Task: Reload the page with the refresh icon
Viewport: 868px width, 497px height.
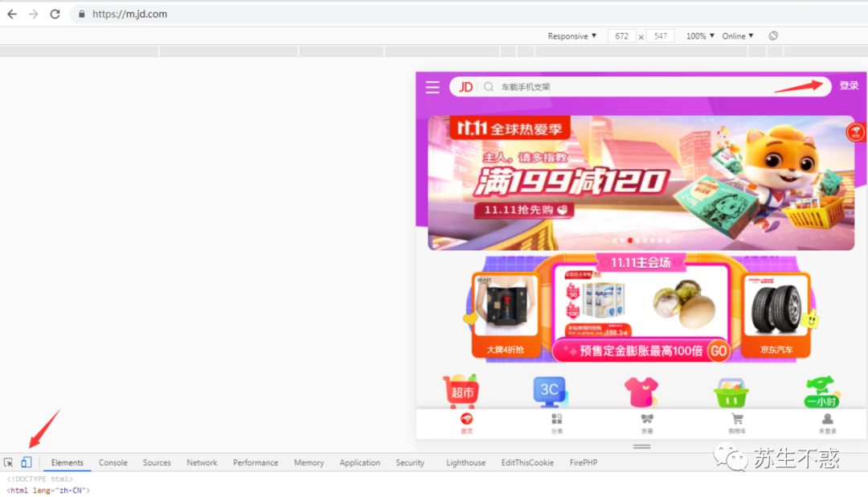Action: click(55, 14)
